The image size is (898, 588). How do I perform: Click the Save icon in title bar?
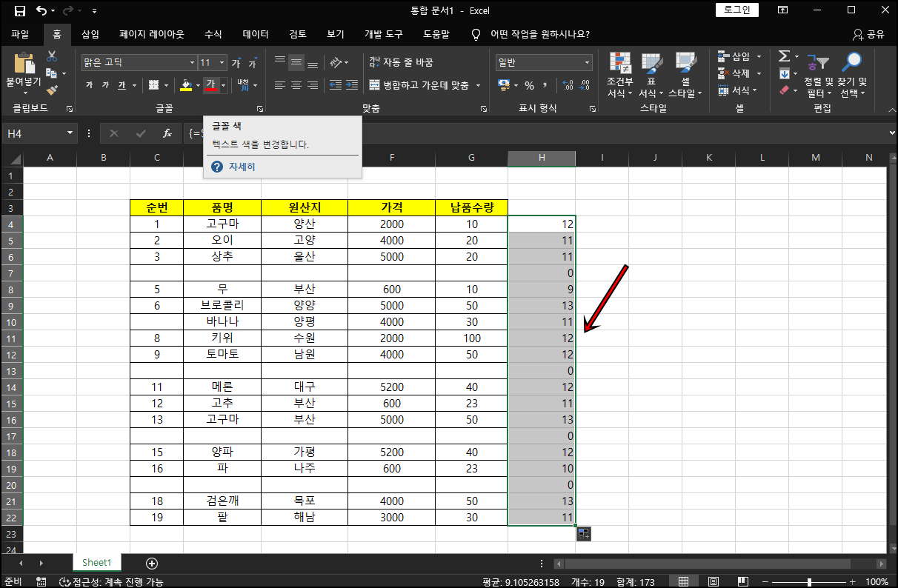click(20, 11)
